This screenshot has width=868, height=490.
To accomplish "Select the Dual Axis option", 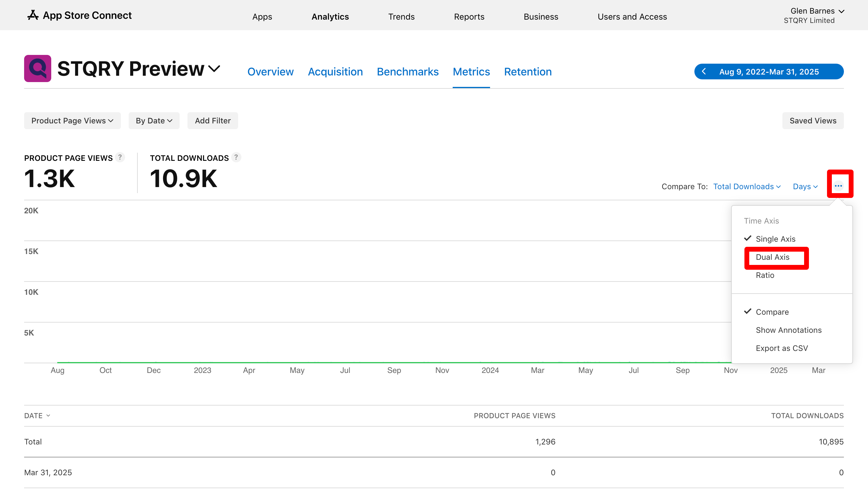I will [772, 257].
